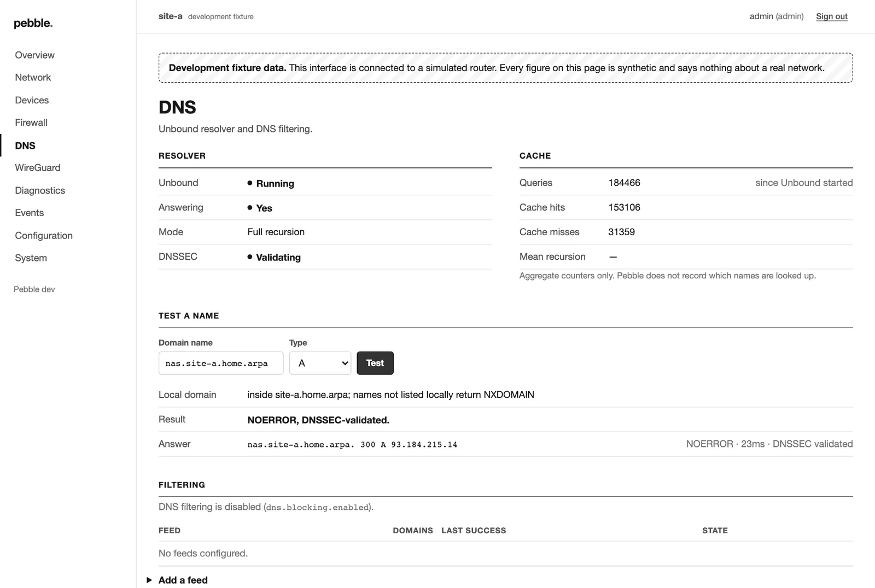This screenshot has height=588, width=875.
Task: Click the LAST SUCCESS column header
Action: click(x=474, y=531)
